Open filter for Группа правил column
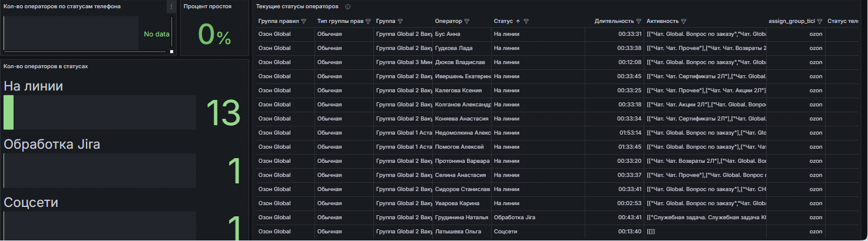 click(x=304, y=21)
